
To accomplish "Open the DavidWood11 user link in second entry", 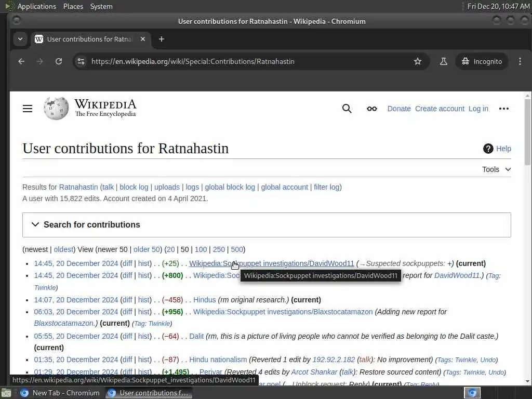I will pyautogui.click(x=457, y=275).
